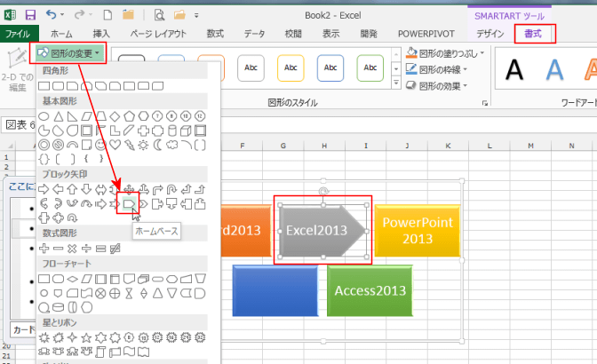
Task: Select the Access2013 green box
Action: click(370, 290)
